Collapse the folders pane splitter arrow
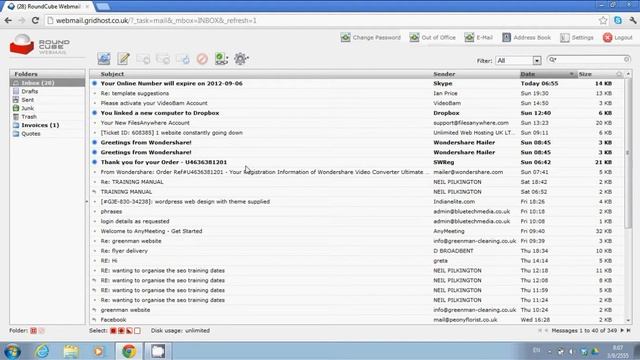Image resolution: width=640 pixels, height=360 pixels. pyautogui.click(x=87, y=202)
